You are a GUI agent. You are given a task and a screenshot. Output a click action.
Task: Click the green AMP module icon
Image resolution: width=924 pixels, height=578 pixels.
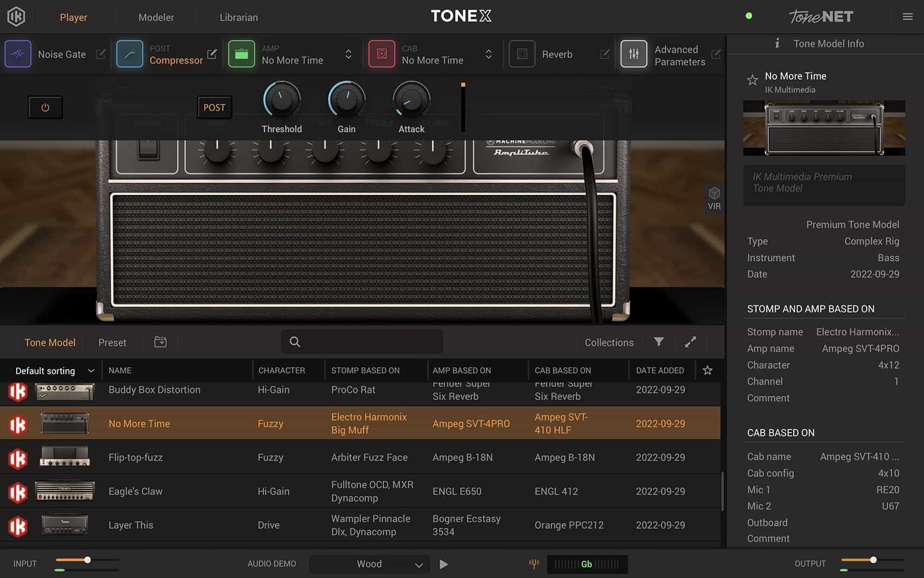(242, 54)
